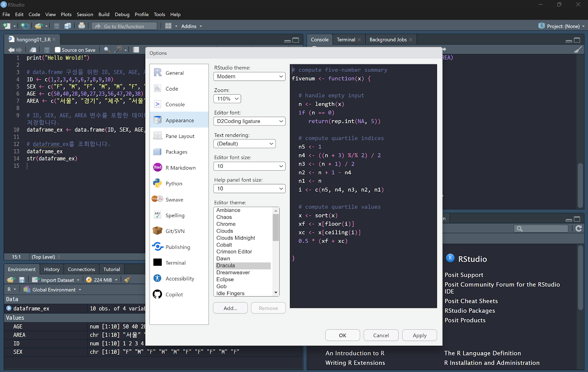Click Apply in the Options dialog
Screen dimensions: 588x372
pyautogui.click(x=420, y=335)
